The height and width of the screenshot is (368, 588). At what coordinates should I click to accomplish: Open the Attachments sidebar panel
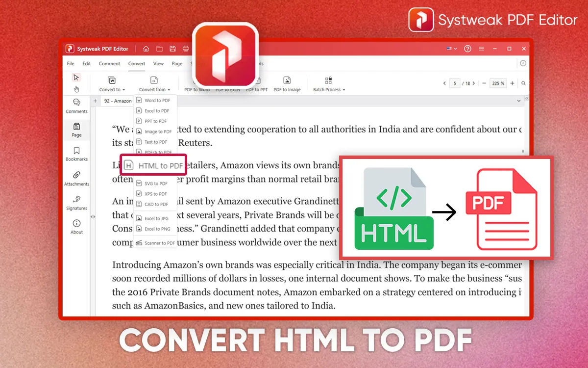pyautogui.click(x=76, y=178)
